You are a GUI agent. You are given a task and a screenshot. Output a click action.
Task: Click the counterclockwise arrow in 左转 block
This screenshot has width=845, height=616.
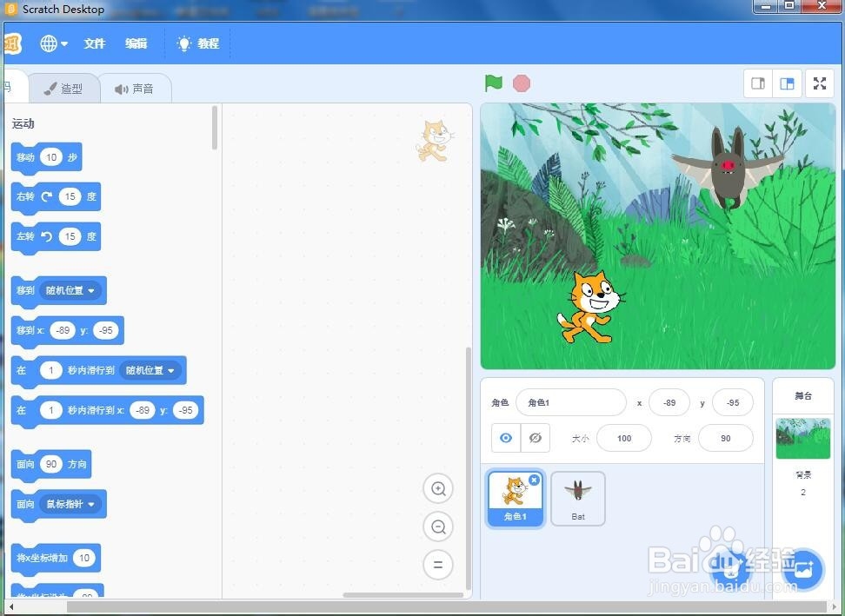[47, 236]
